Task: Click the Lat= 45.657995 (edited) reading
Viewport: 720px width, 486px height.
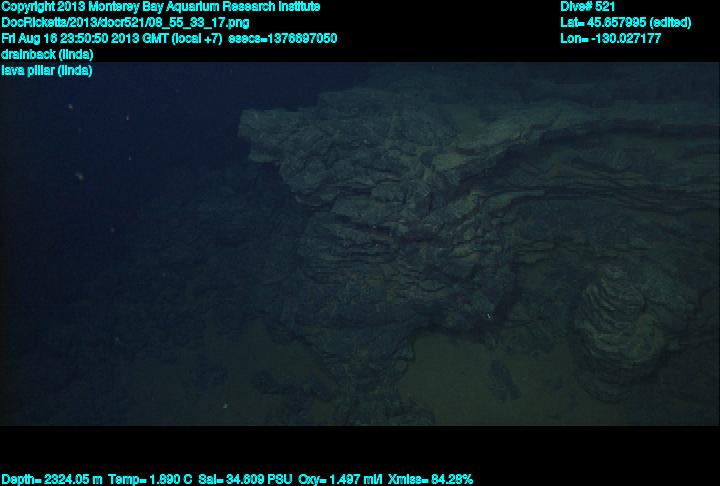Action: [x=620, y=22]
